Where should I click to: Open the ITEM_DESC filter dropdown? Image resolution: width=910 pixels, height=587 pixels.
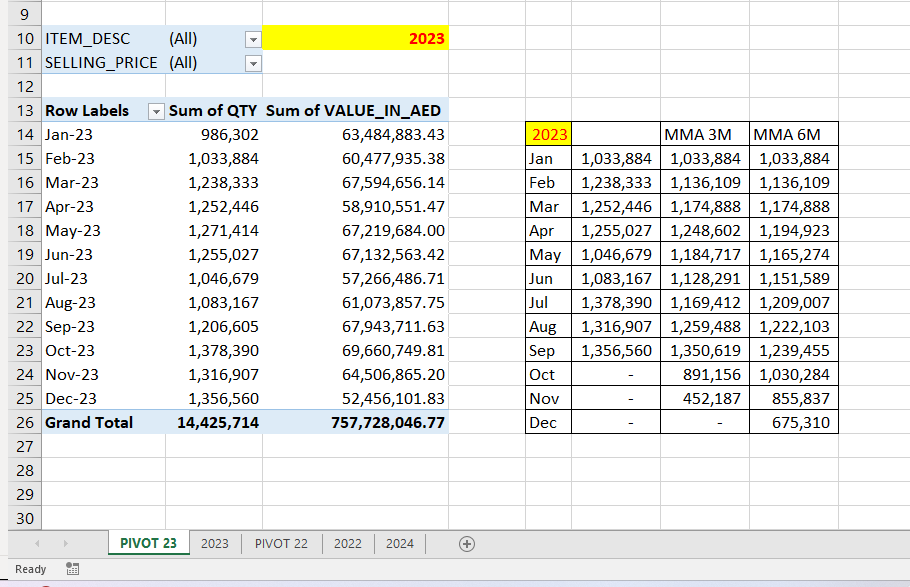pyautogui.click(x=253, y=38)
